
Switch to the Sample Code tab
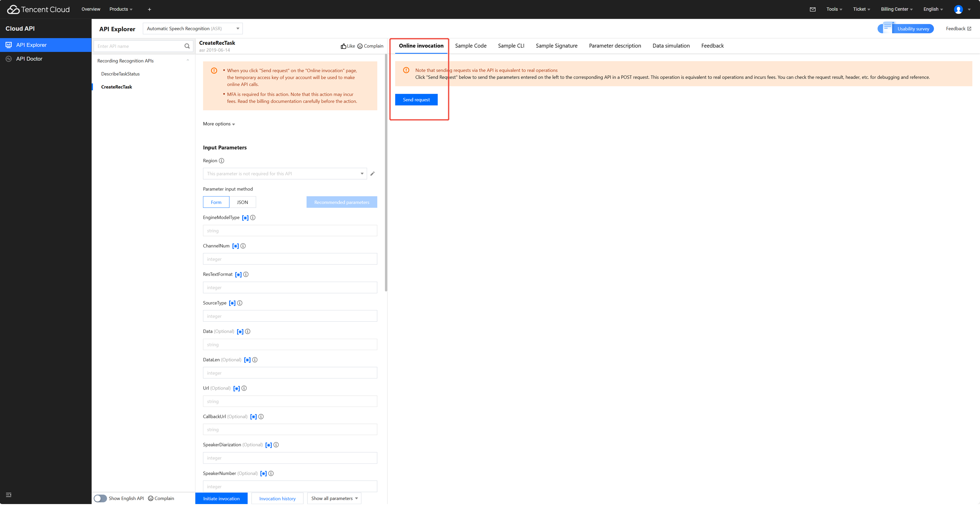tap(471, 46)
